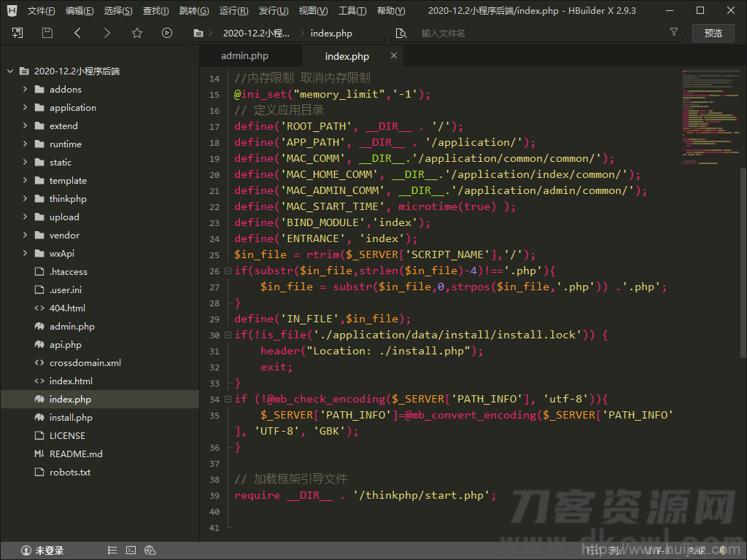Expand the upload folder
The image size is (747, 560).
[26, 217]
